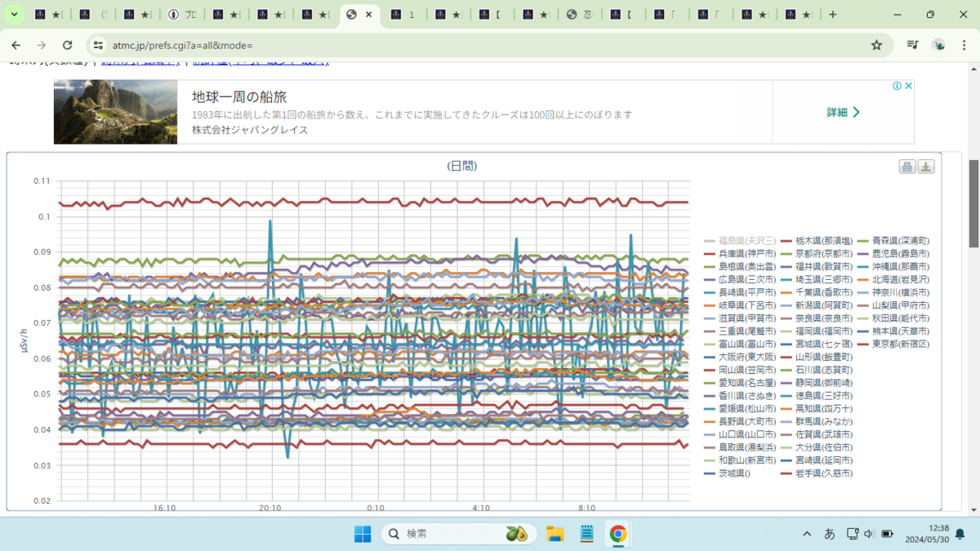Toggle the 島根県(奥出雲) legend series
The width and height of the screenshot is (980, 551).
point(740,267)
